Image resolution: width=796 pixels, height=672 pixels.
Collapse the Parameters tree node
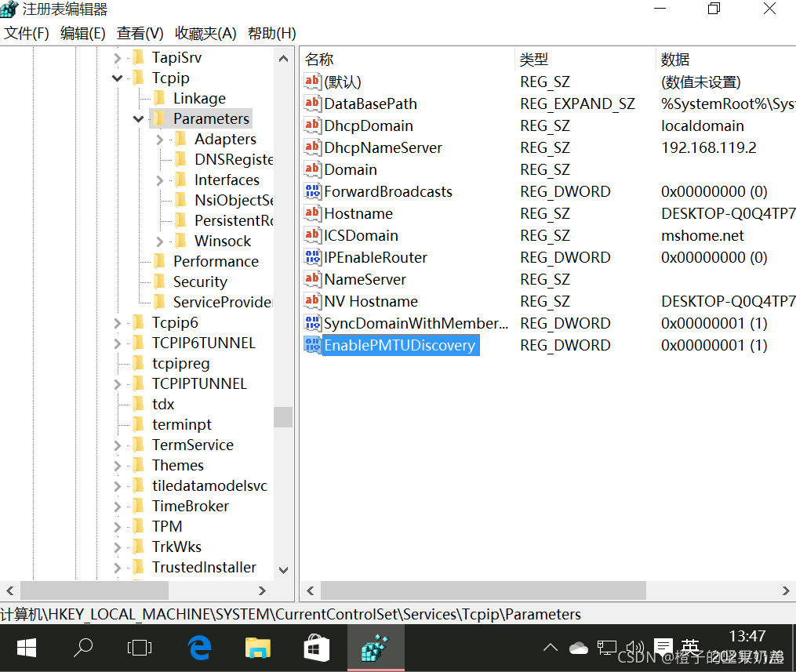[x=139, y=118]
